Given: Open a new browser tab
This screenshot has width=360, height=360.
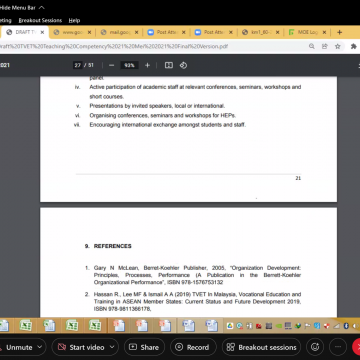Looking at the screenshot, I should pos(339,32).
